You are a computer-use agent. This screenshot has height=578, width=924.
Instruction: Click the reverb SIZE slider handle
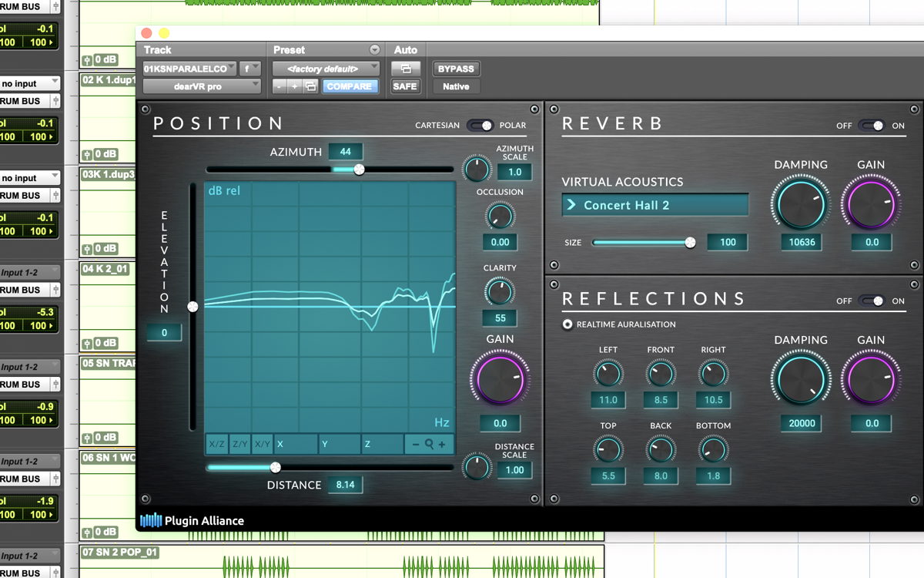[x=690, y=242]
